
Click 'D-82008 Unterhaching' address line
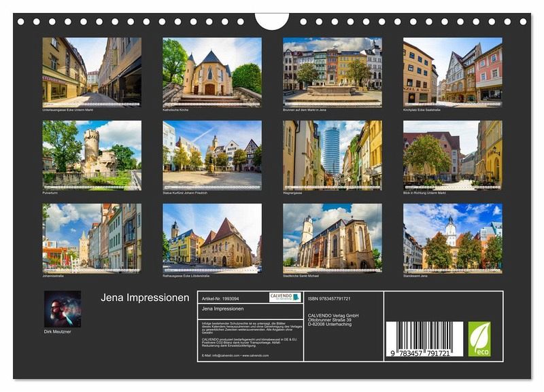point(330,324)
